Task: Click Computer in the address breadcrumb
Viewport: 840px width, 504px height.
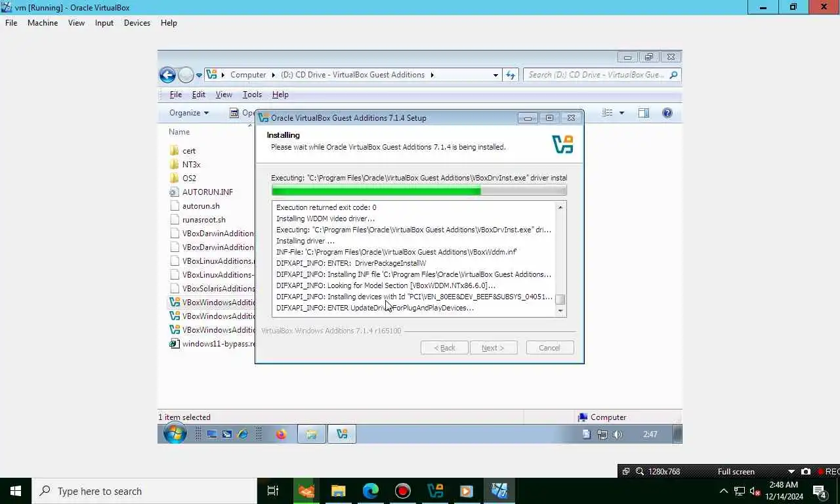Action: [x=248, y=75]
